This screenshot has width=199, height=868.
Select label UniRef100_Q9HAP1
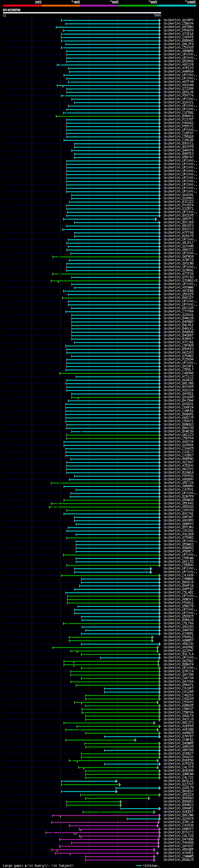coord(178,808)
